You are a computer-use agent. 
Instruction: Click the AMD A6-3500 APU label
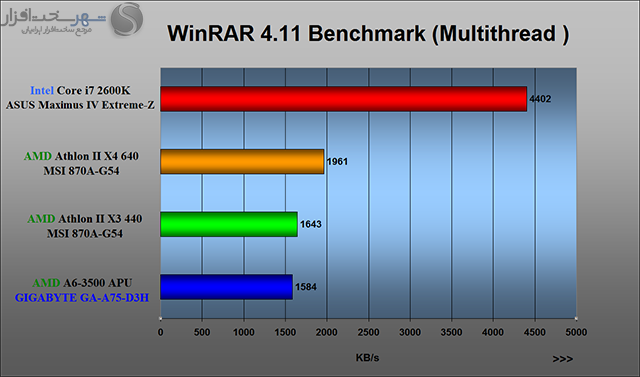pyautogui.click(x=82, y=283)
